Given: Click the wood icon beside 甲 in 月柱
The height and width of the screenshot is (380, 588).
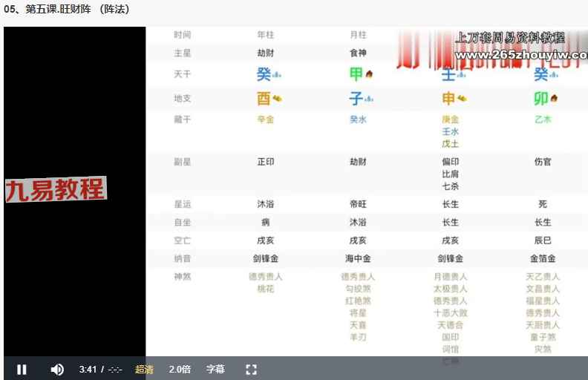Looking at the screenshot, I should coord(369,74).
